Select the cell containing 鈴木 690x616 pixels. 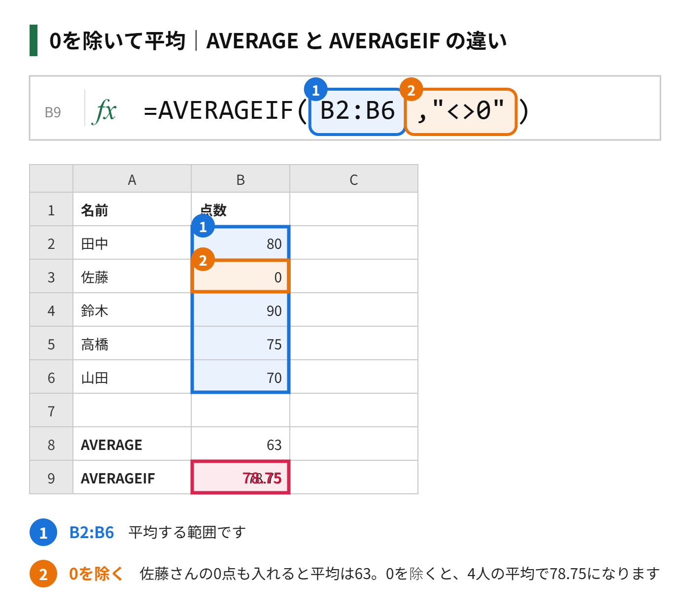click(x=132, y=310)
